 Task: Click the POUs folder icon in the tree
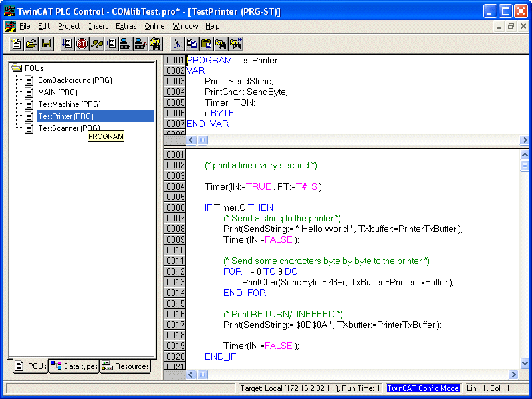[17, 68]
